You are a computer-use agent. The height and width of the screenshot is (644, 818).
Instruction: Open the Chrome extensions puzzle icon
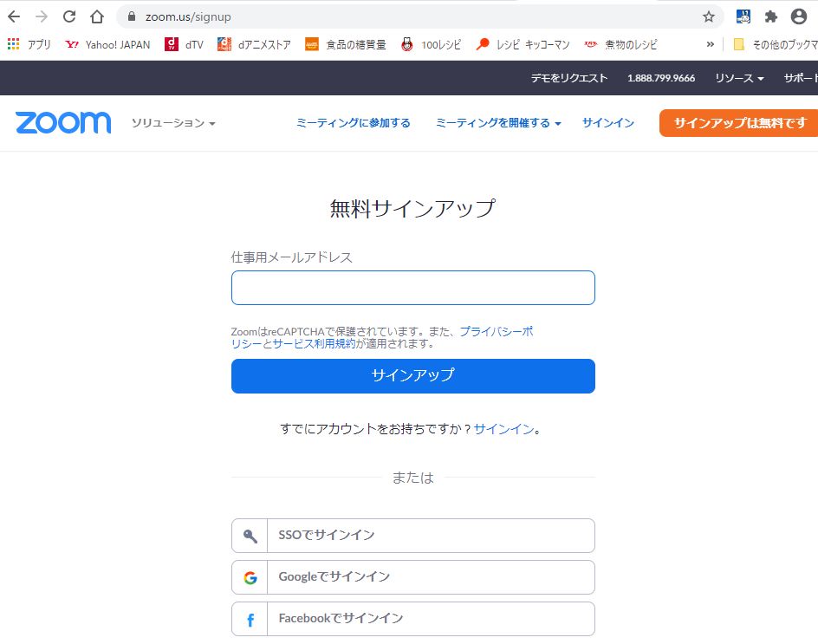(x=770, y=16)
